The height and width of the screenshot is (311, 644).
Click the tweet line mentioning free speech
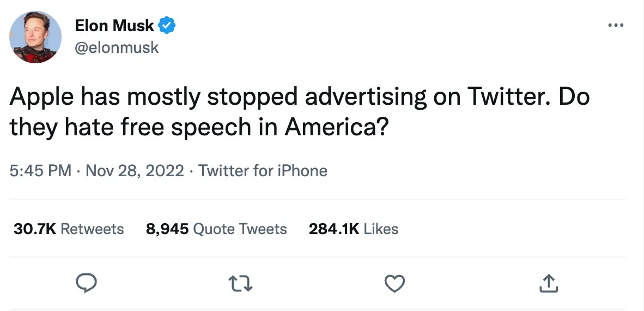tap(198, 128)
